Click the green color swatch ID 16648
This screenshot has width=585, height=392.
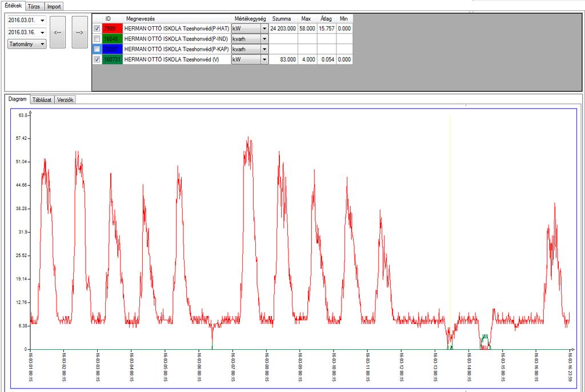(x=113, y=39)
